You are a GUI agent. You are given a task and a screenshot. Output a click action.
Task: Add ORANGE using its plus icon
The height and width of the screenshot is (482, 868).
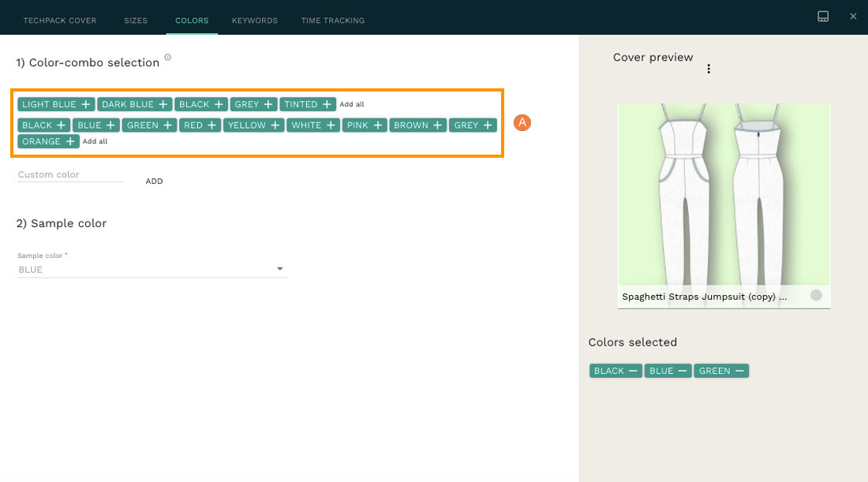pyautogui.click(x=70, y=140)
